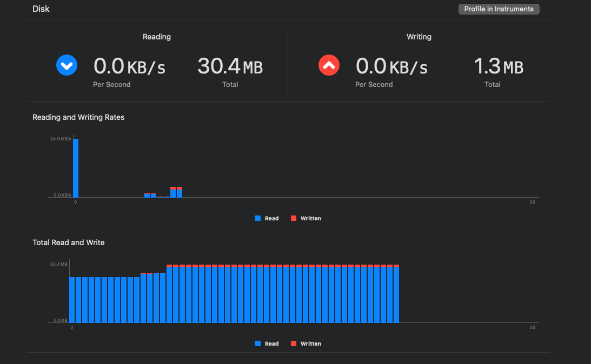
Task: Click the Profile in Instruments button
Action: click(499, 9)
